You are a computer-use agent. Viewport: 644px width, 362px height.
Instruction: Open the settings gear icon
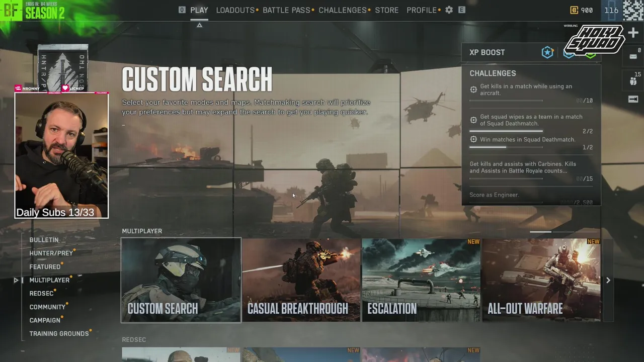click(449, 10)
